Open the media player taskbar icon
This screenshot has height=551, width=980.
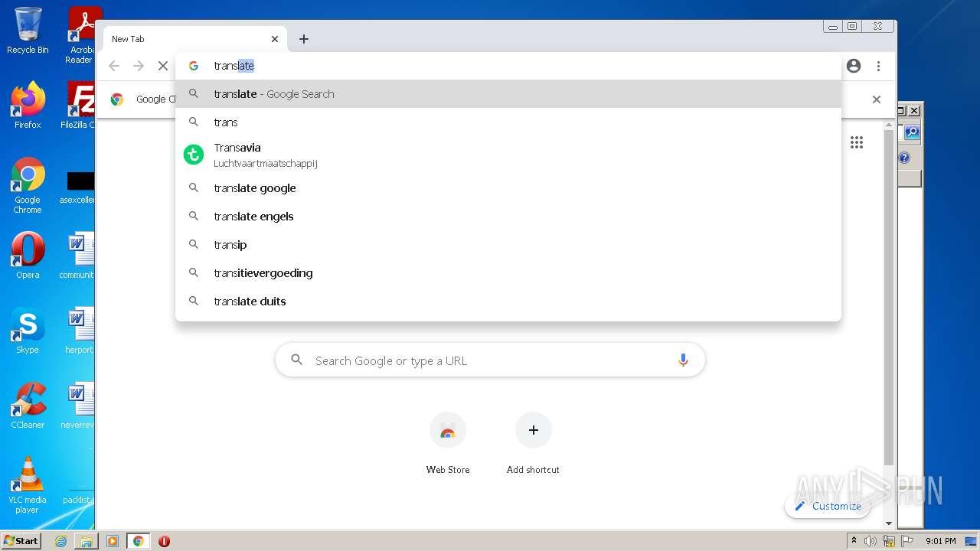pyautogui.click(x=113, y=541)
